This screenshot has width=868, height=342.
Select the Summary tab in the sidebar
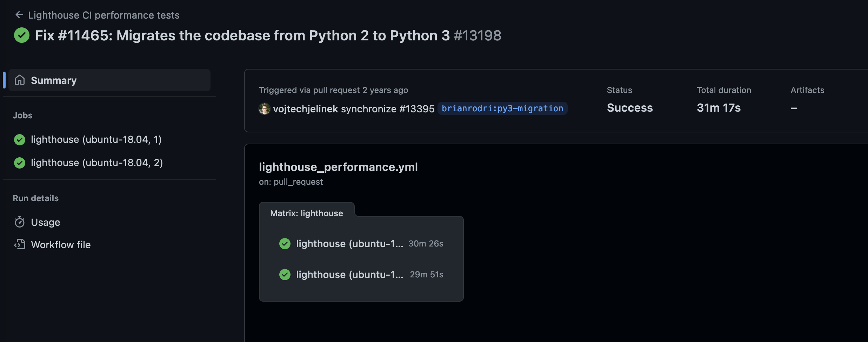click(x=54, y=80)
